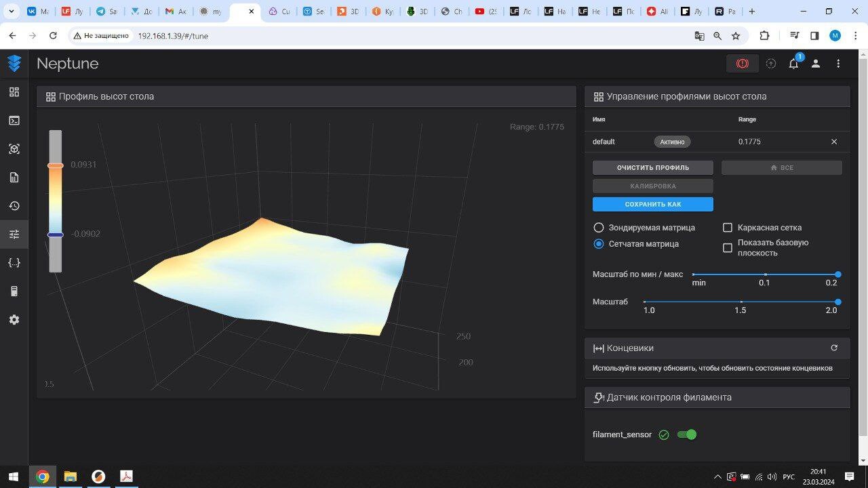The image size is (868, 488).
Task: Refresh the Концевики endstops status
Action: [834, 348]
